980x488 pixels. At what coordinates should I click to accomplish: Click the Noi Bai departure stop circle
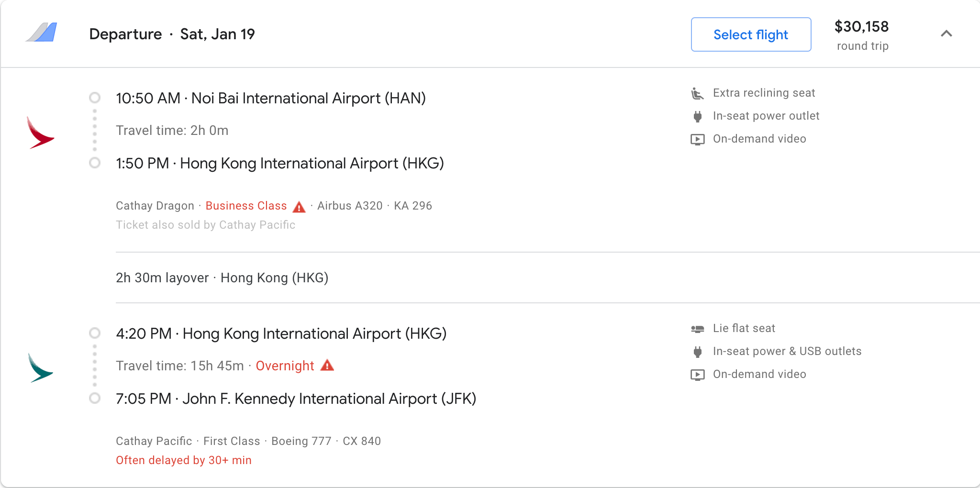coord(95,98)
